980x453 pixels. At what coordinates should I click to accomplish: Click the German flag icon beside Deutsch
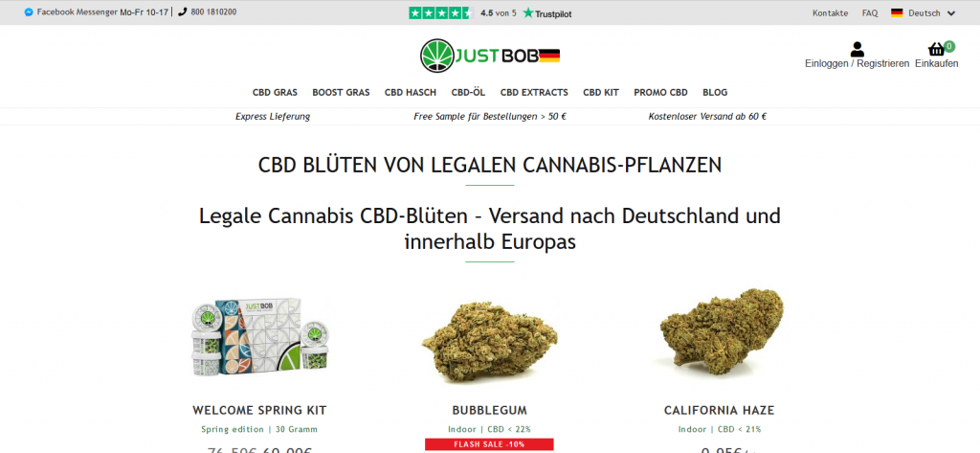pos(897,12)
